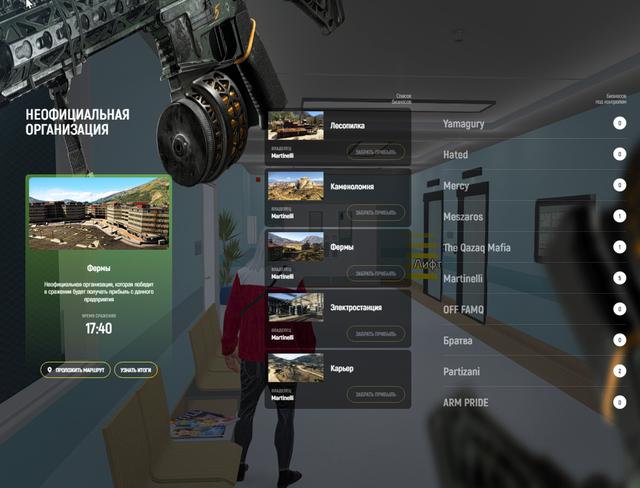Collect profit for Каменоломня business
640x488 pixels.
pos(376,213)
